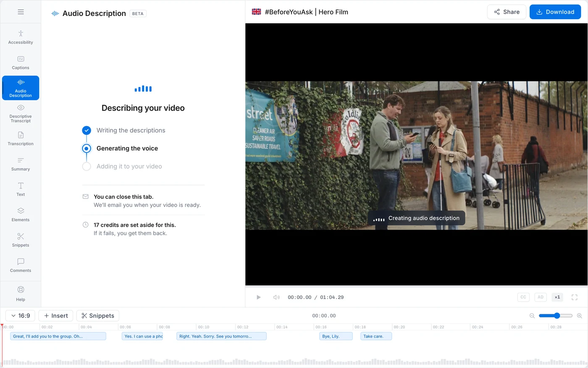The image size is (588, 368).
Task: Click '17 credits are set aside for this.'
Action: [x=135, y=225]
